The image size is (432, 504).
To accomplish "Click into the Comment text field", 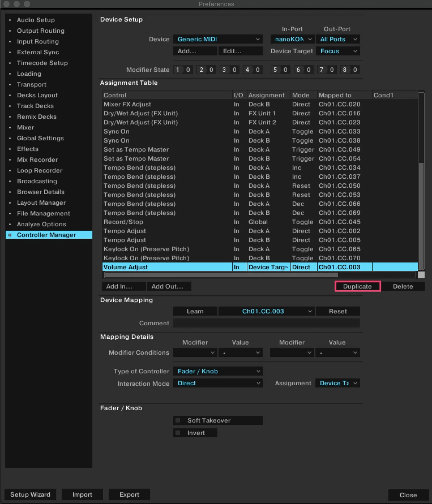I will pos(267,323).
